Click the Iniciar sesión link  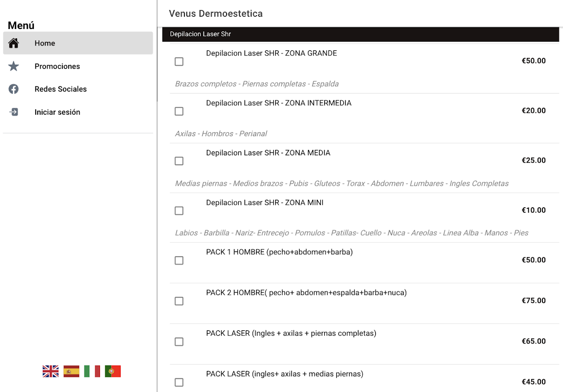[57, 112]
